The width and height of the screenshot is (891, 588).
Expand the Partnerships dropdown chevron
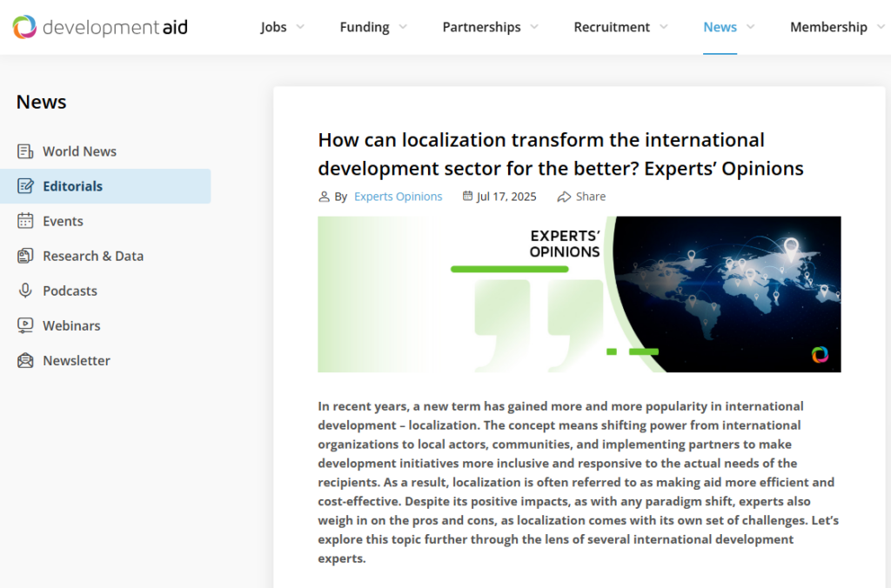(x=534, y=27)
